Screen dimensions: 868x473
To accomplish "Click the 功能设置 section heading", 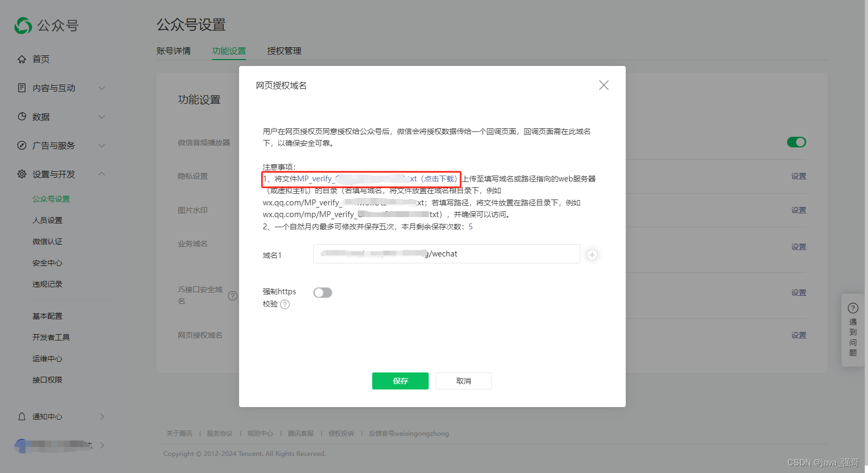I will point(199,99).
